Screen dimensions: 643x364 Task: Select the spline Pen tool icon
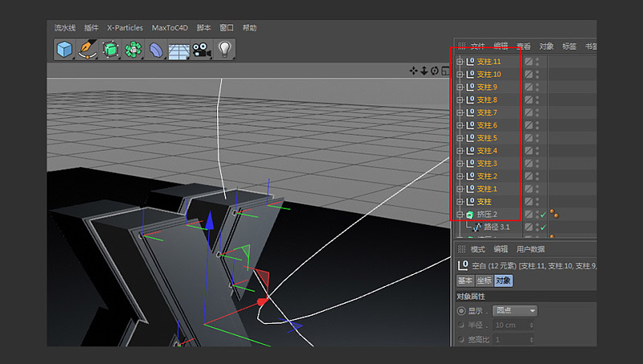pyautogui.click(x=87, y=50)
